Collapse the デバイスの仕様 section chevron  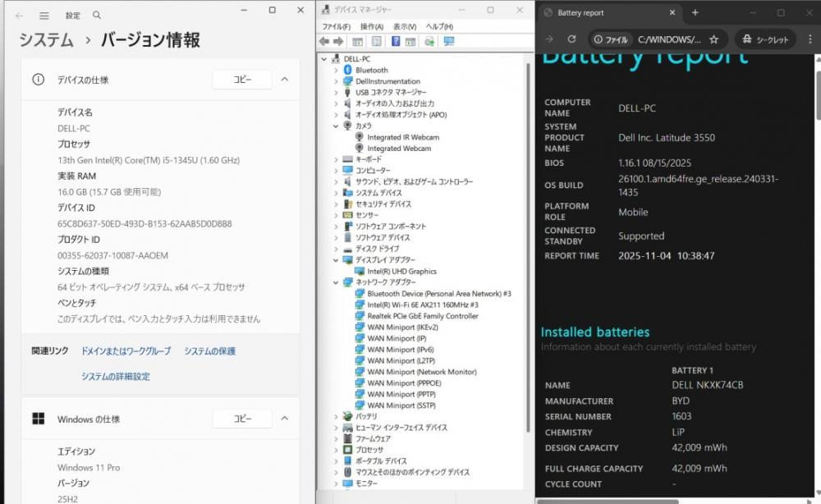(x=285, y=80)
